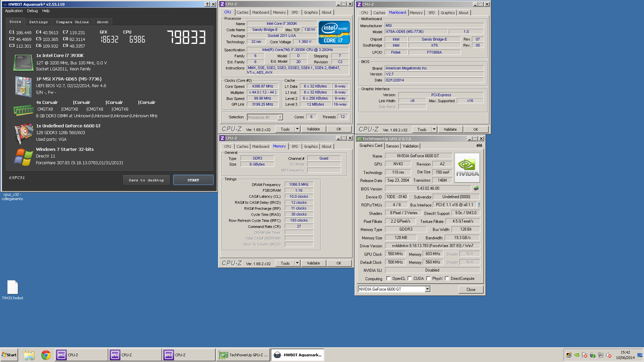Click the GFX score 18632
644x362 pixels.
[x=110, y=40]
